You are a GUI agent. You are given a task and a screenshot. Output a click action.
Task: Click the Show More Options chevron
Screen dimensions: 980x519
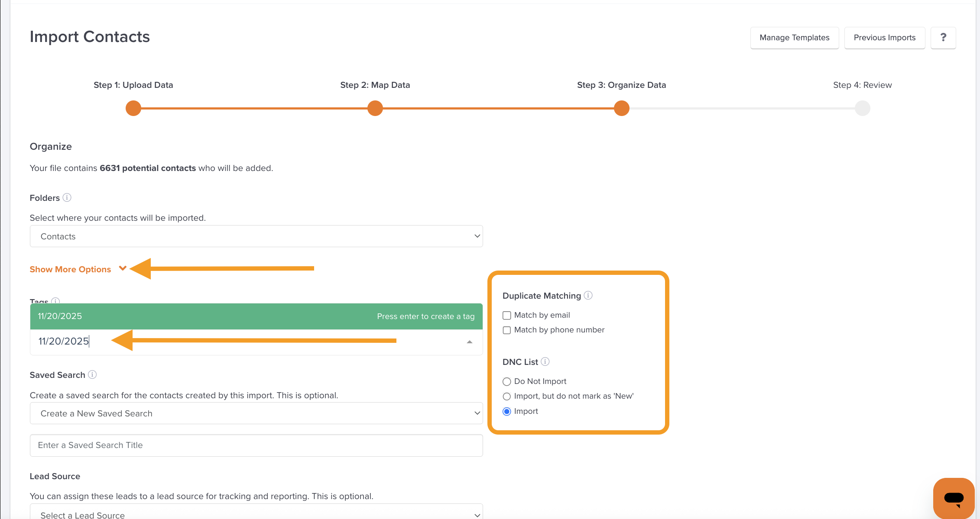(123, 268)
